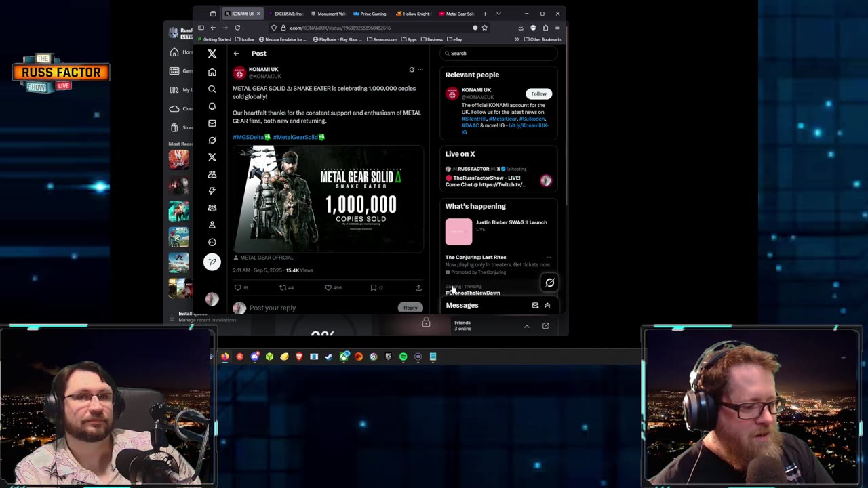Viewport: 868px width, 488px height.
Task: Open X Notifications bell icon
Action: click(212, 106)
